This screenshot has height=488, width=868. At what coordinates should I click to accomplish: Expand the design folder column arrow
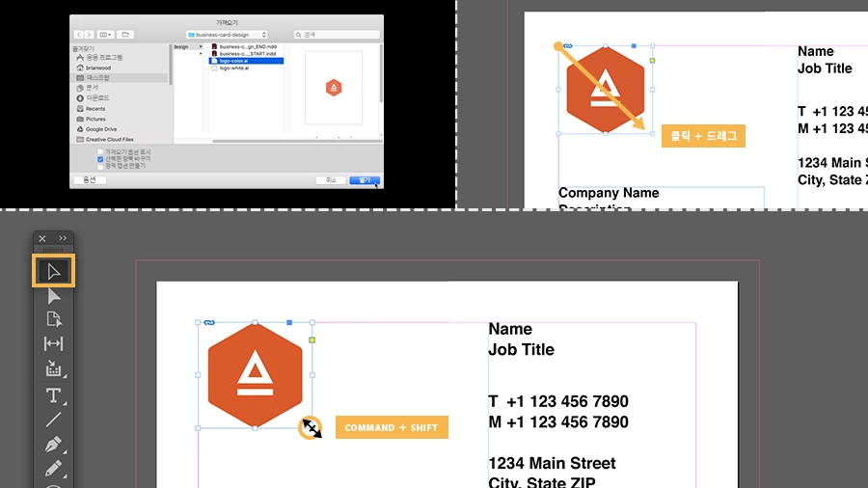tap(201, 47)
